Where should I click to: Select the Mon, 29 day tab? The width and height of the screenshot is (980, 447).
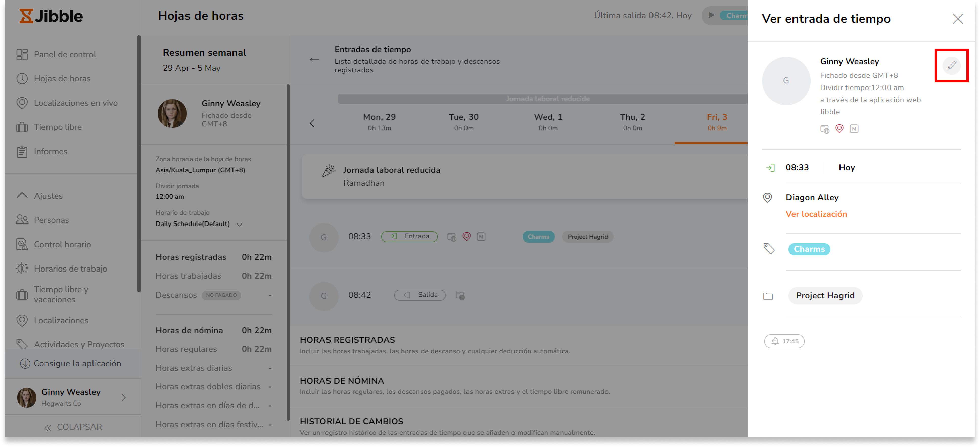tap(379, 122)
